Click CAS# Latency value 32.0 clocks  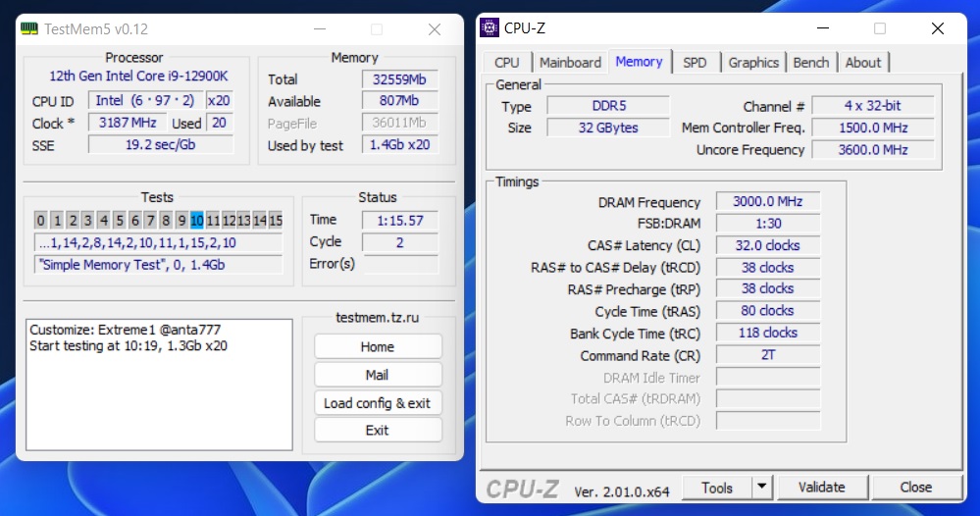[x=768, y=245]
